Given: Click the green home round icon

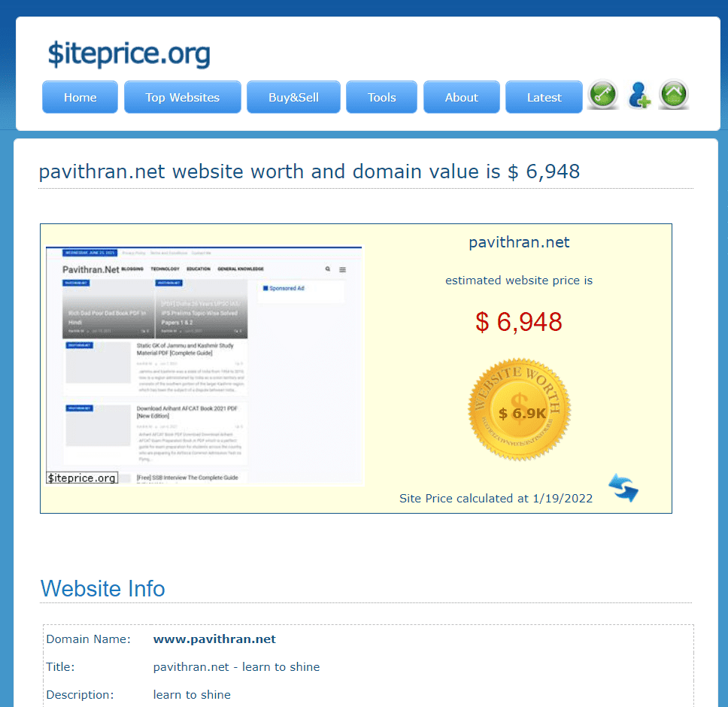Looking at the screenshot, I should [674, 95].
